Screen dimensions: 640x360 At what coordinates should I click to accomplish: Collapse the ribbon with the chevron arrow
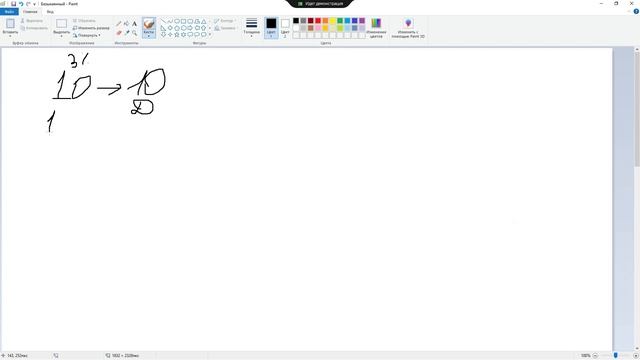coord(629,11)
